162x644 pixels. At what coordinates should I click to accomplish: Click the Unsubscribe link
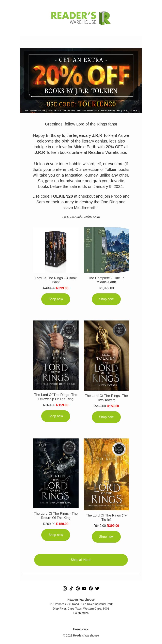click(x=81, y=629)
